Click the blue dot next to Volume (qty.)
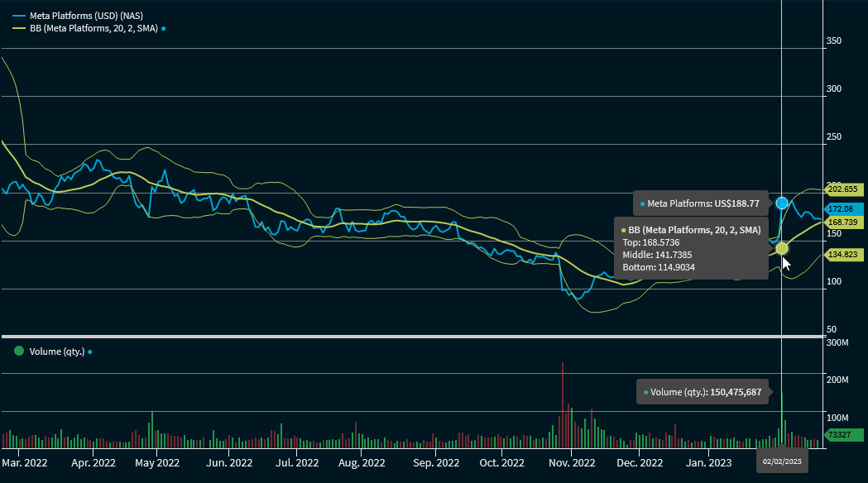This screenshot has height=483, width=868. point(89,351)
